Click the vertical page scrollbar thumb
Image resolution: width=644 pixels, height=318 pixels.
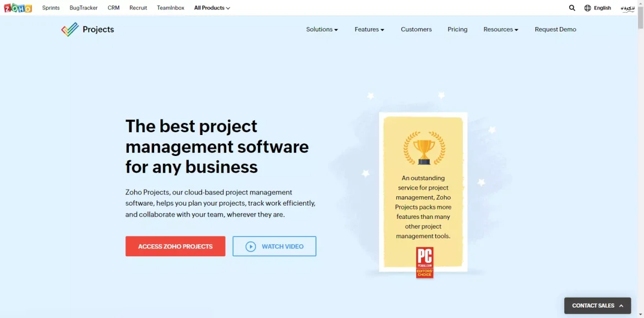pos(640,19)
